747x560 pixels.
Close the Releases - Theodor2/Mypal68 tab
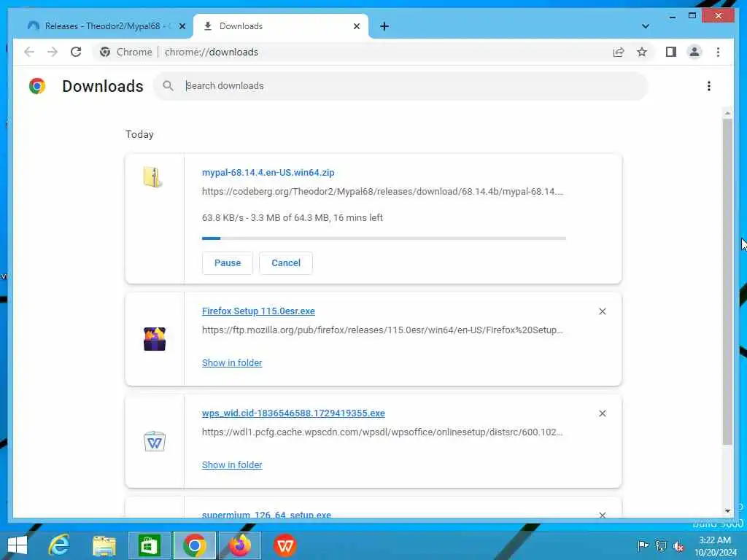pos(182,26)
